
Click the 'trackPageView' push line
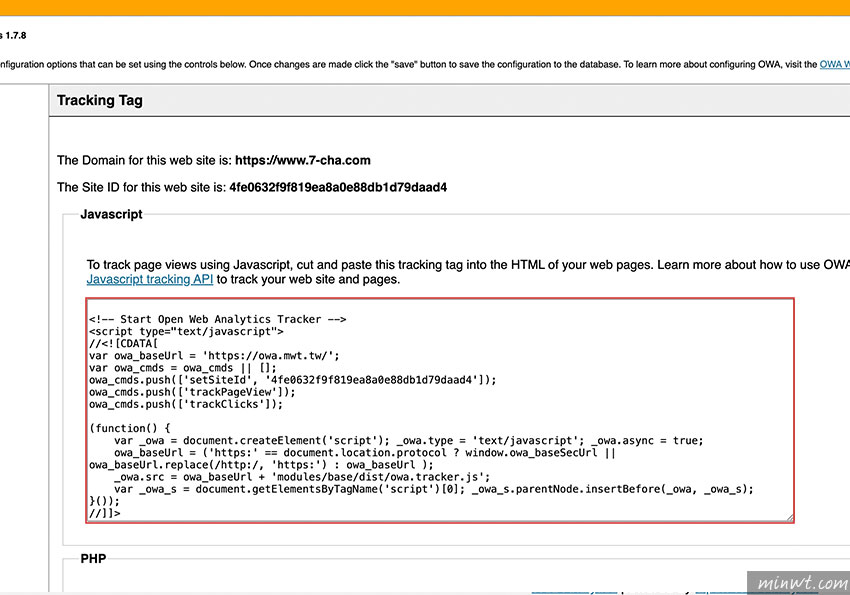pos(192,392)
